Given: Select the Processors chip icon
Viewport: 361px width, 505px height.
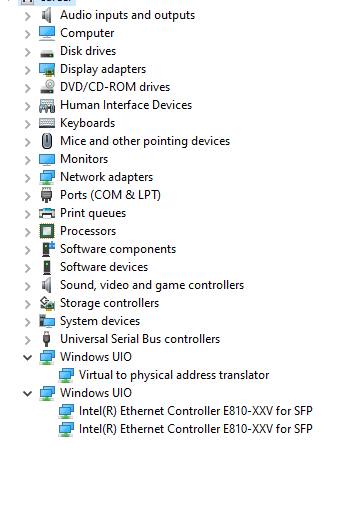Looking at the screenshot, I should (47, 231).
